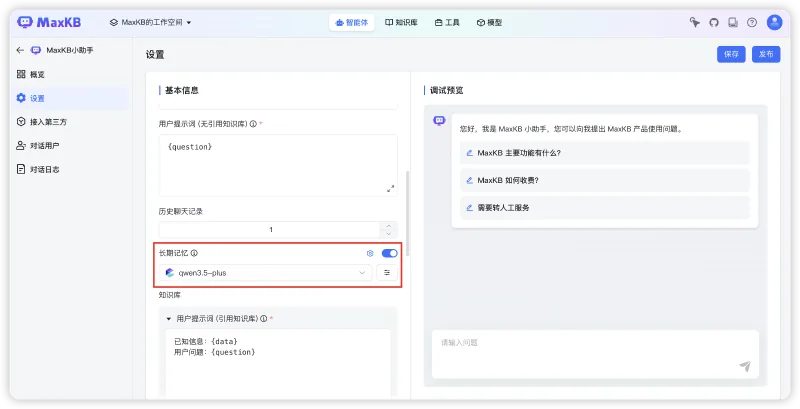Switch to the 工具 tab
Screen dimensions: 800x409
point(447,22)
